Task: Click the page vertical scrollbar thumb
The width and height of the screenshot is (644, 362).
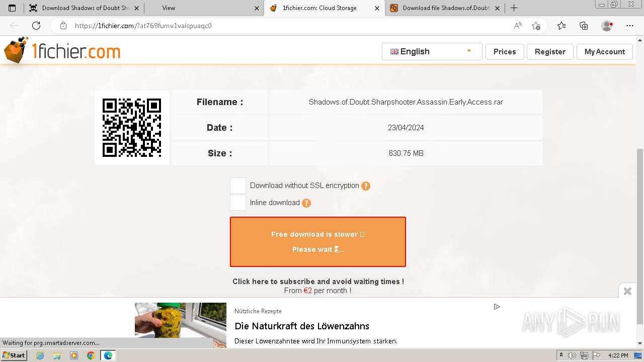Action: coord(639,236)
